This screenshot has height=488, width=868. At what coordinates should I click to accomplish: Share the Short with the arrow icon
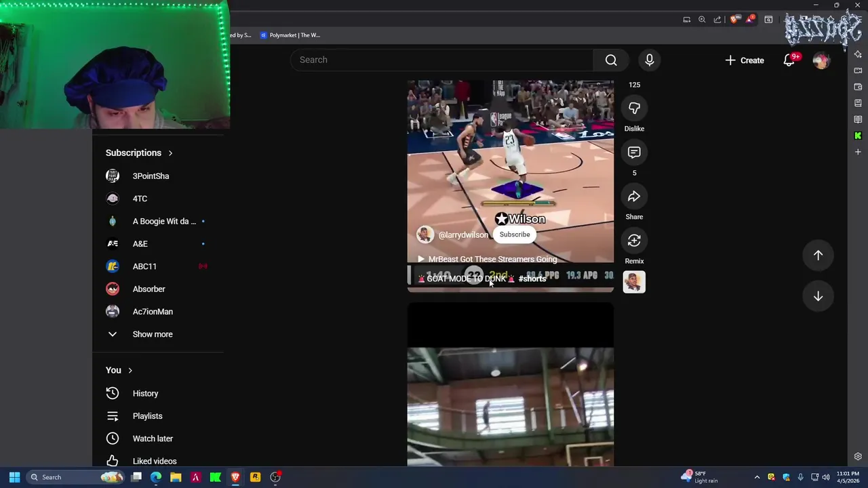tap(634, 197)
